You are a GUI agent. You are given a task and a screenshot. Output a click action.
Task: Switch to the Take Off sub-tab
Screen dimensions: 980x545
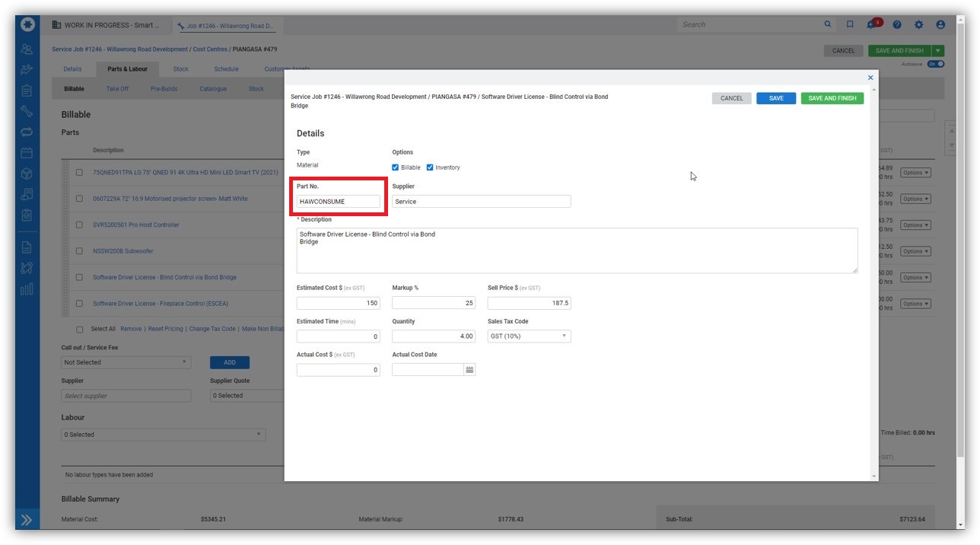pos(117,89)
